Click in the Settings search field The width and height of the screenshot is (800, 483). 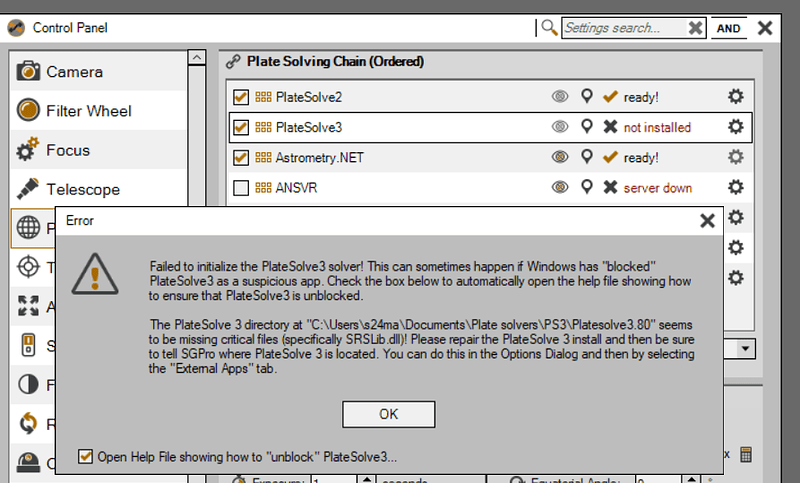click(x=624, y=28)
